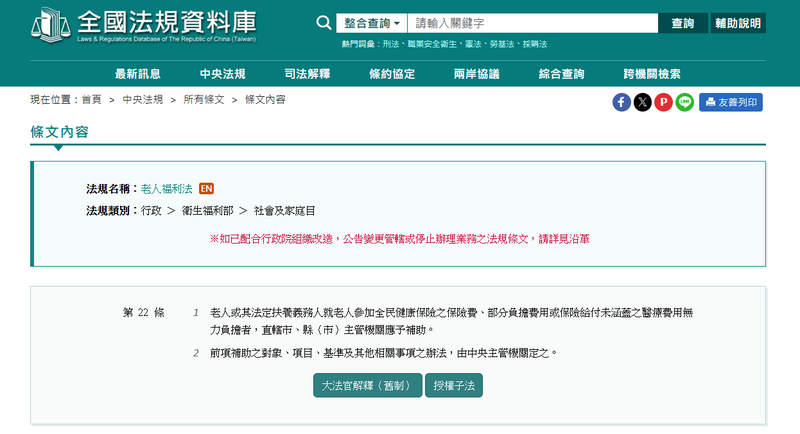This screenshot has height=434, width=800.
Task: Click hot keyword 採購法
Action: coord(535,44)
